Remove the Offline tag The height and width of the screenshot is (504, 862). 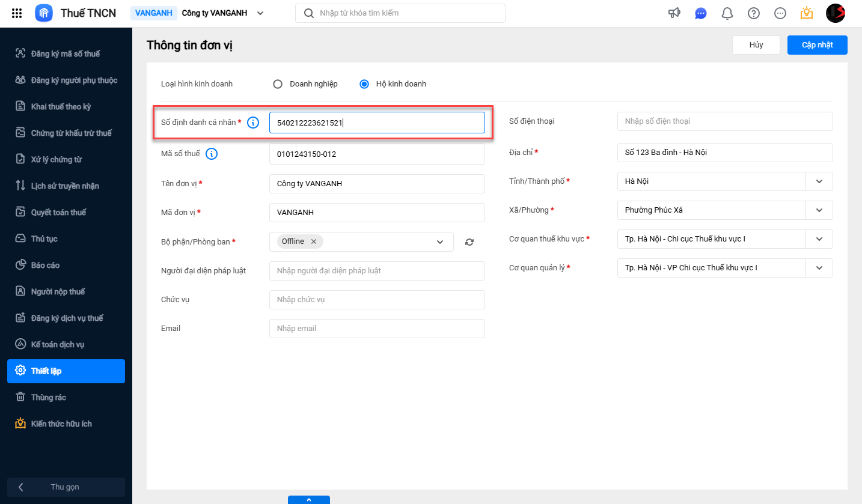click(x=314, y=241)
